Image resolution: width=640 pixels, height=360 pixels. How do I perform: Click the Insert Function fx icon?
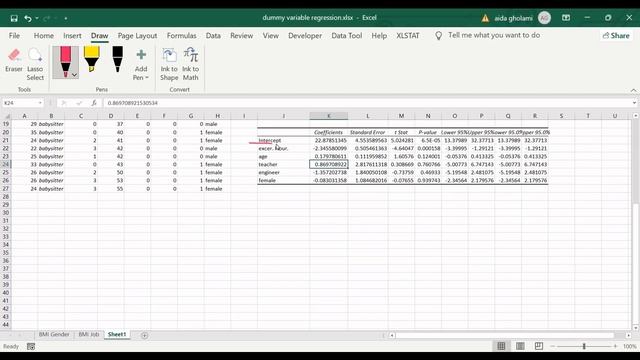pos(94,103)
